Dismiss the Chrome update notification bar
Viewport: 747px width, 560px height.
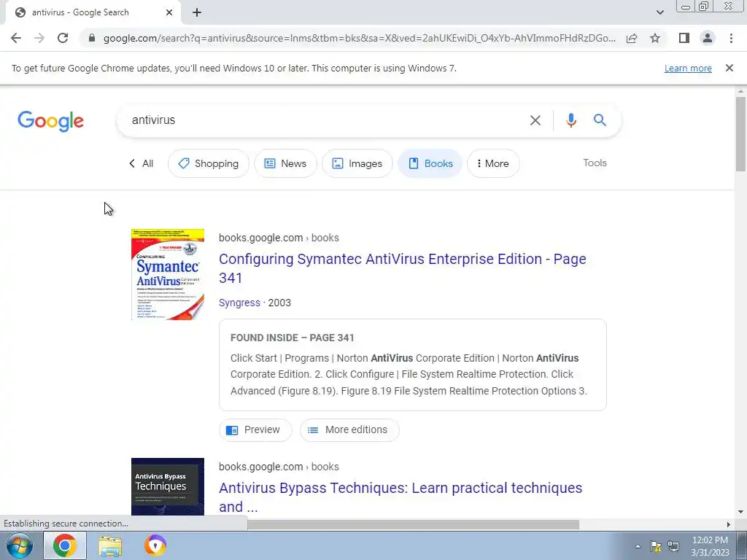tap(729, 68)
